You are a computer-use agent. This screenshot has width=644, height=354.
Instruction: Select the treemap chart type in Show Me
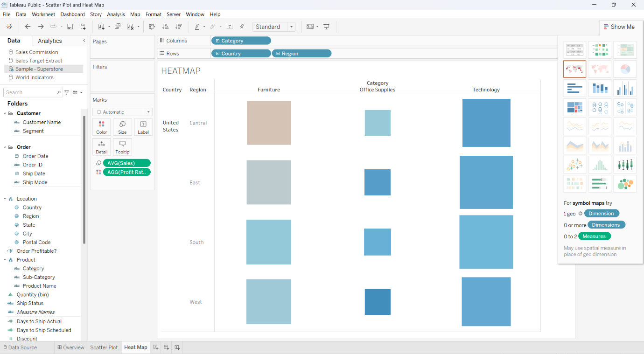coord(574,107)
